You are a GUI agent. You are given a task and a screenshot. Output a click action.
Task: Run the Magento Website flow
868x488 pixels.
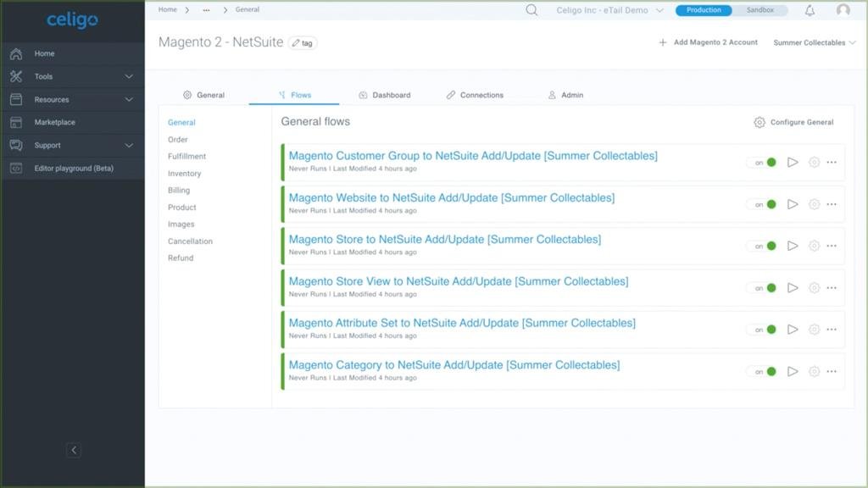(x=793, y=204)
